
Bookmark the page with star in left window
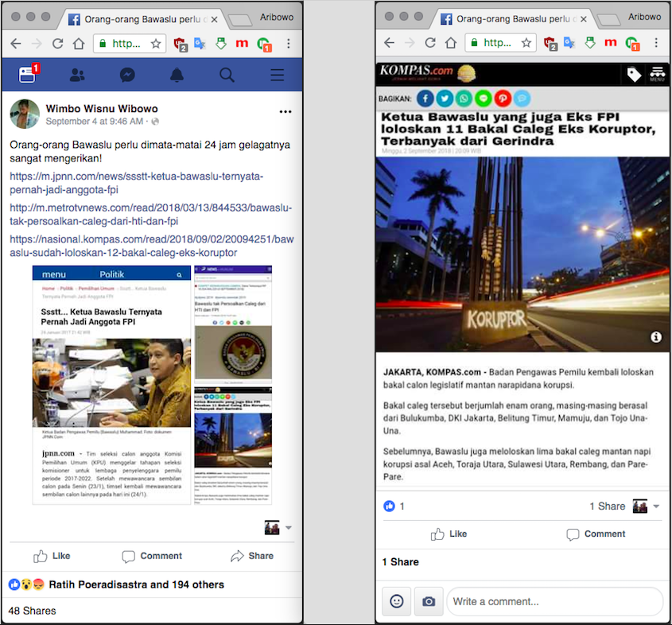pos(156,44)
